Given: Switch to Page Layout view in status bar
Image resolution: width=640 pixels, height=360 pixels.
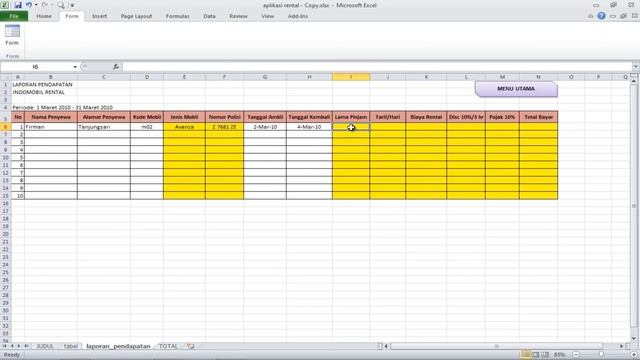Looking at the screenshot, I should click(x=536, y=355).
